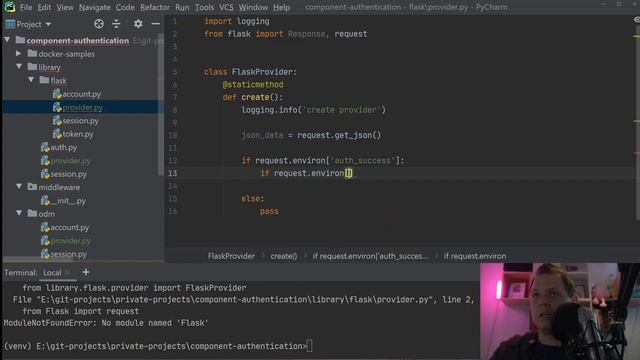Expand the docker-samples folder
Screen dimensions: 640x360
(x=18, y=53)
